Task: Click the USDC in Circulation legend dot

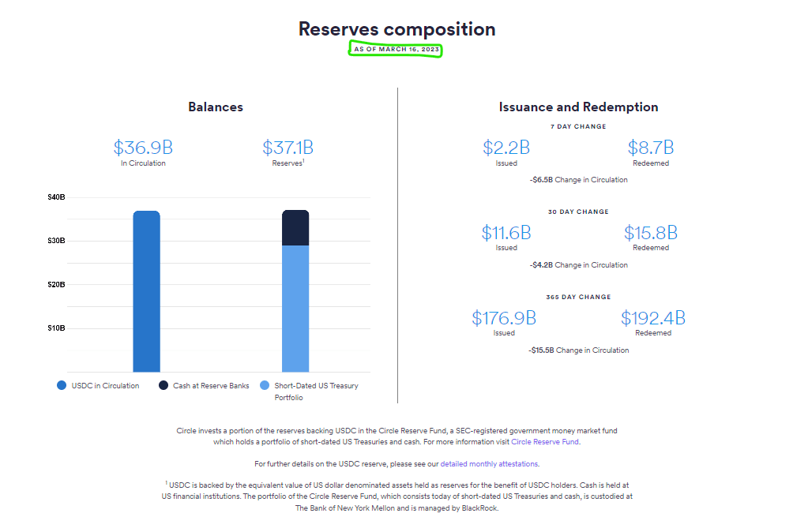Action: point(61,385)
